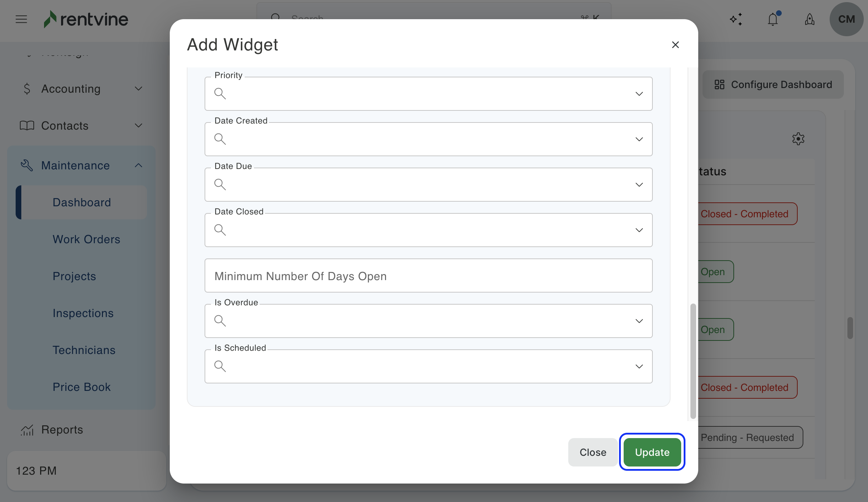This screenshot has width=868, height=502.
Task: Click the dialog's vertical scrollbar thumb
Action: [693, 360]
